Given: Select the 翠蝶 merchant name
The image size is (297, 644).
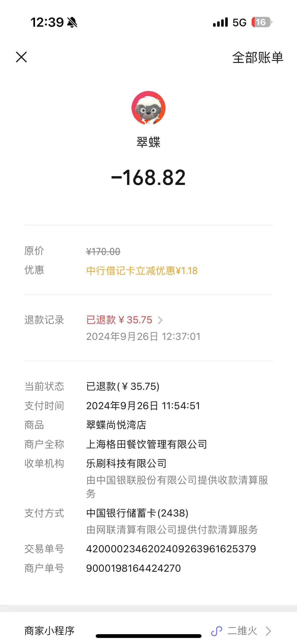Looking at the screenshot, I should pyautogui.click(x=148, y=142).
